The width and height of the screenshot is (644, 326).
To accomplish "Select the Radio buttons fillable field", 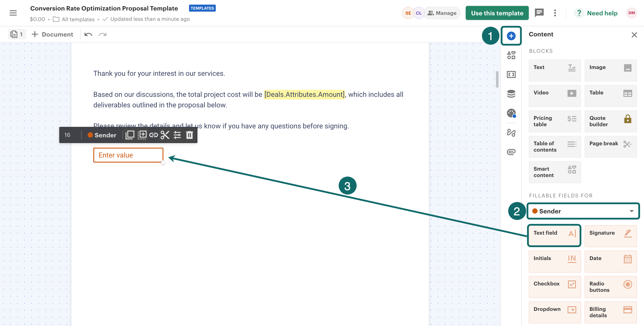I will point(610,287).
